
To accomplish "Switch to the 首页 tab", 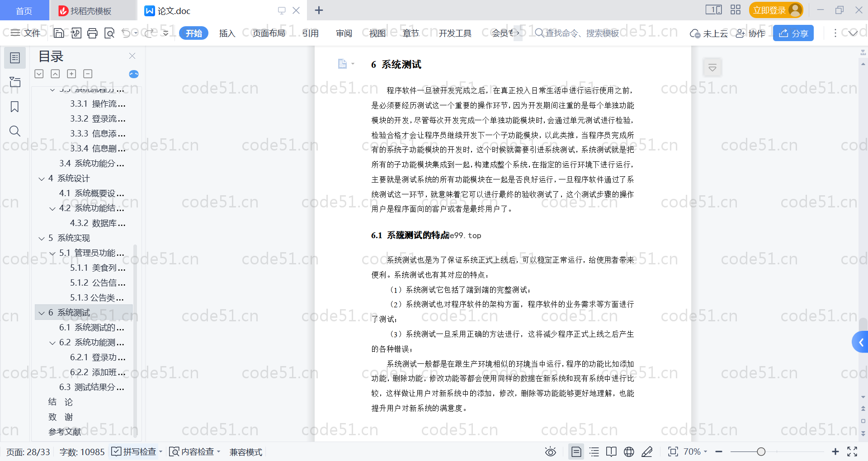I will (24, 10).
